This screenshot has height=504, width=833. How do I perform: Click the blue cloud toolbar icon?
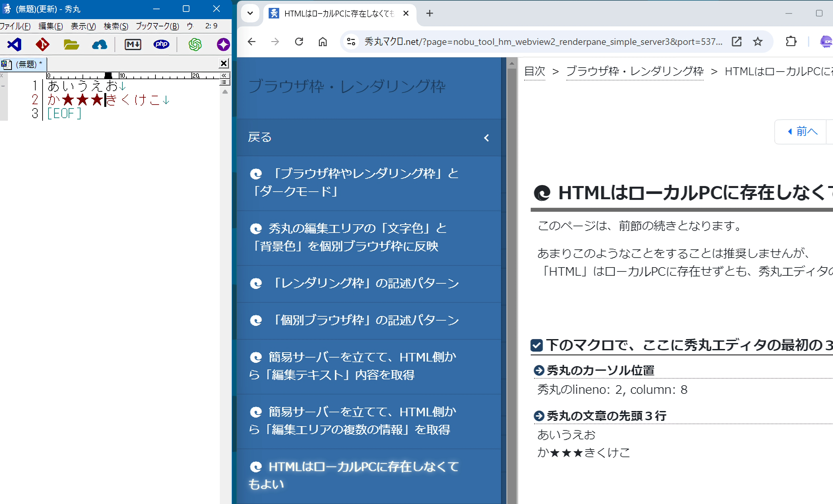[x=99, y=44]
